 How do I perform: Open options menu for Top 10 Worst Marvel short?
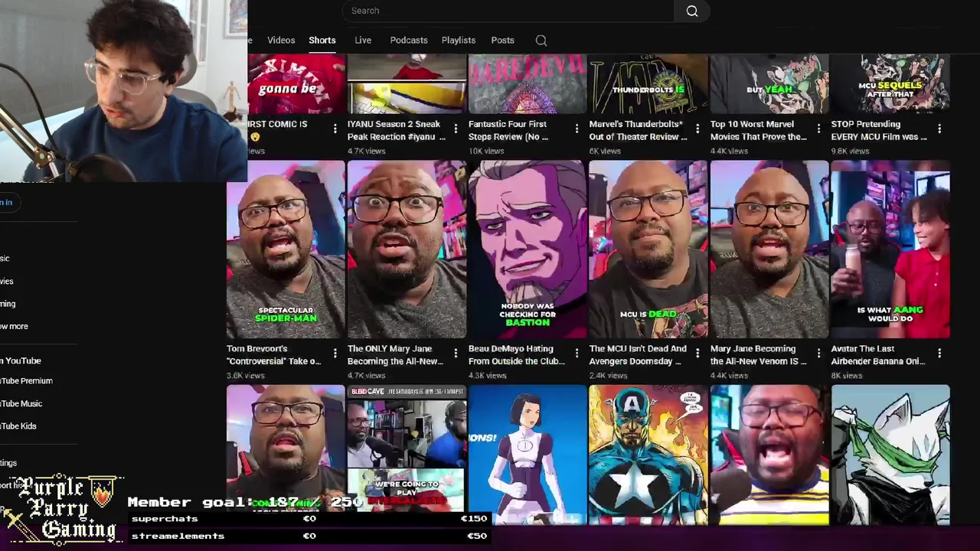coord(818,129)
